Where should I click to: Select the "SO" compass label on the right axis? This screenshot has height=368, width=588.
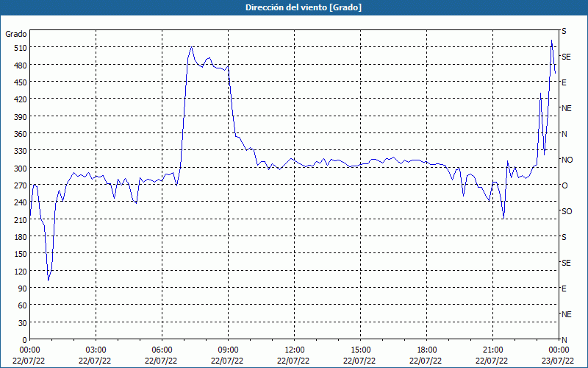pos(567,211)
